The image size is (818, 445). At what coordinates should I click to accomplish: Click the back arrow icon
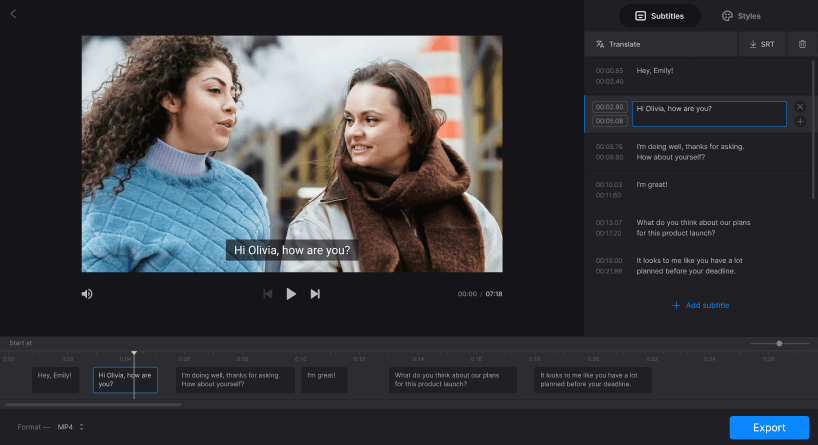13,14
